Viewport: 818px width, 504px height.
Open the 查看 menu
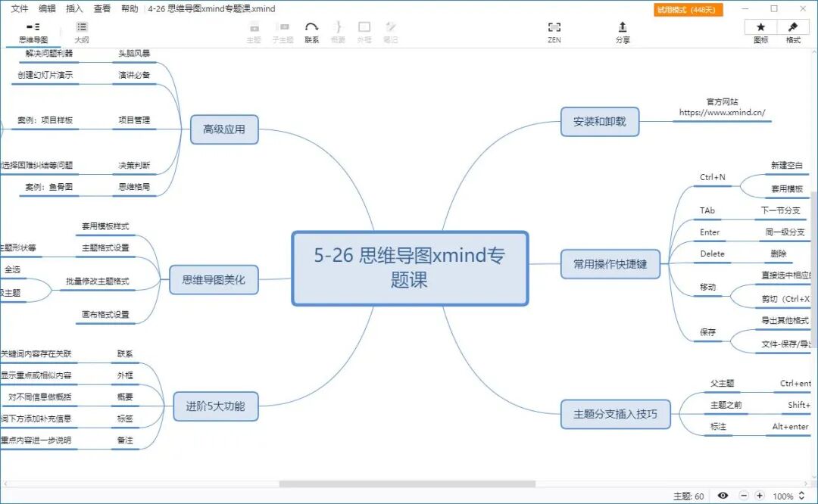[101, 8]
